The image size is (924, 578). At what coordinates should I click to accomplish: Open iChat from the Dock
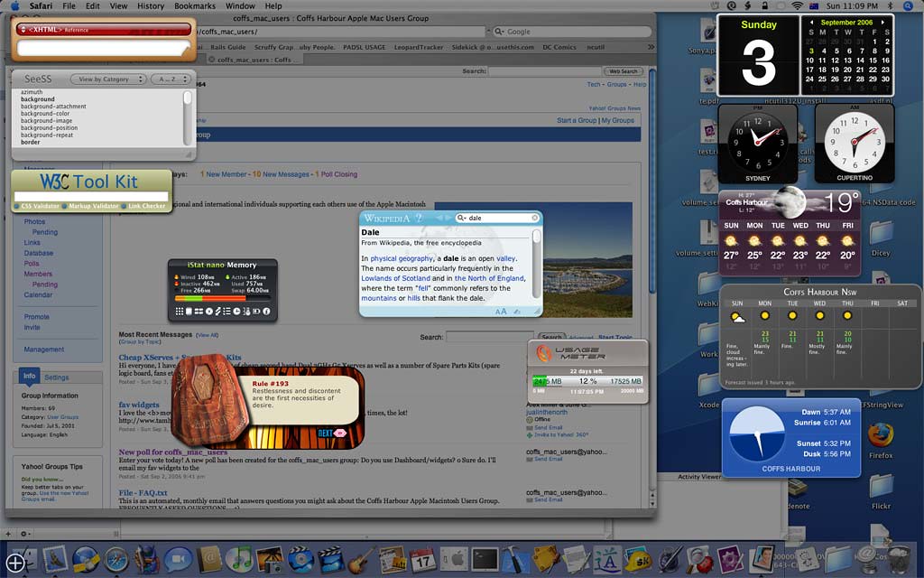pos(178,559)
